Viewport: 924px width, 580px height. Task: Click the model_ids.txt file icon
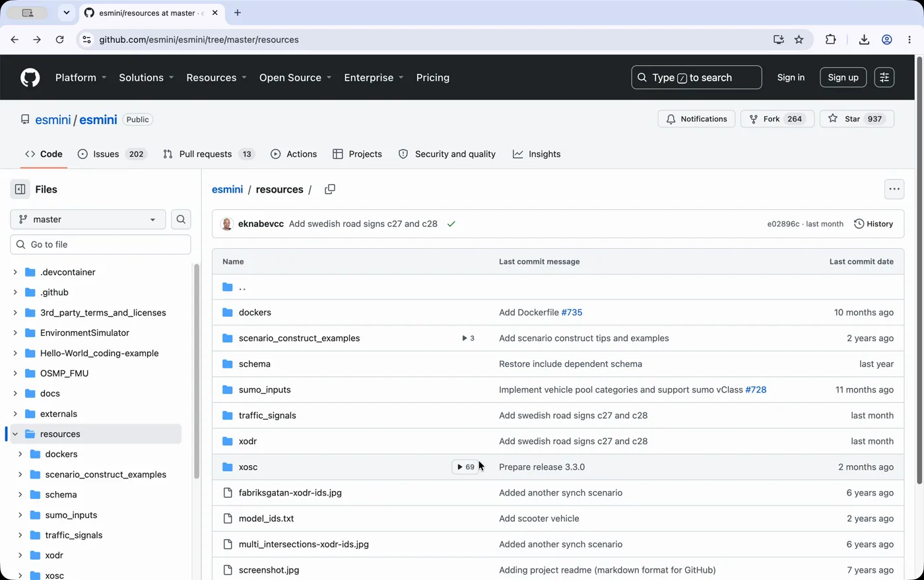coord(228,519)
